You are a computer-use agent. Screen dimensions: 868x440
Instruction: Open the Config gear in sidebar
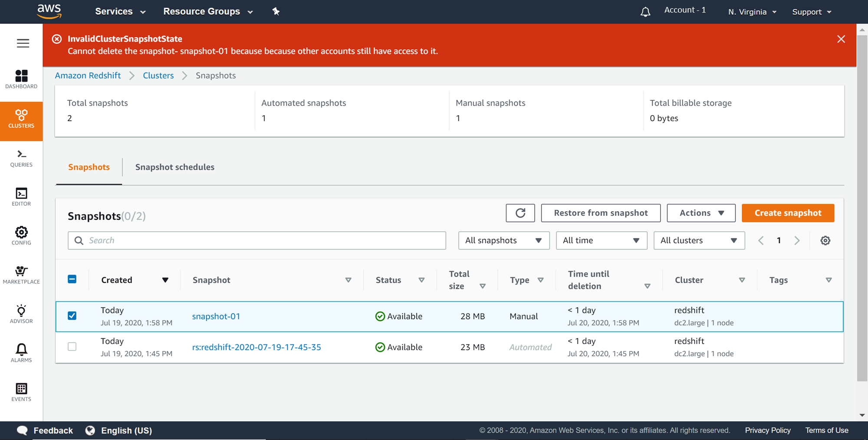21,236
